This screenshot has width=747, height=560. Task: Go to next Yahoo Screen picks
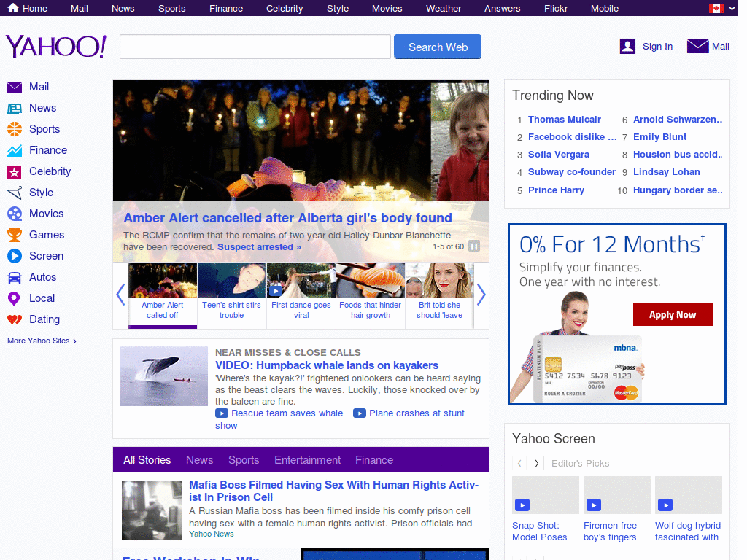(537, 463)
